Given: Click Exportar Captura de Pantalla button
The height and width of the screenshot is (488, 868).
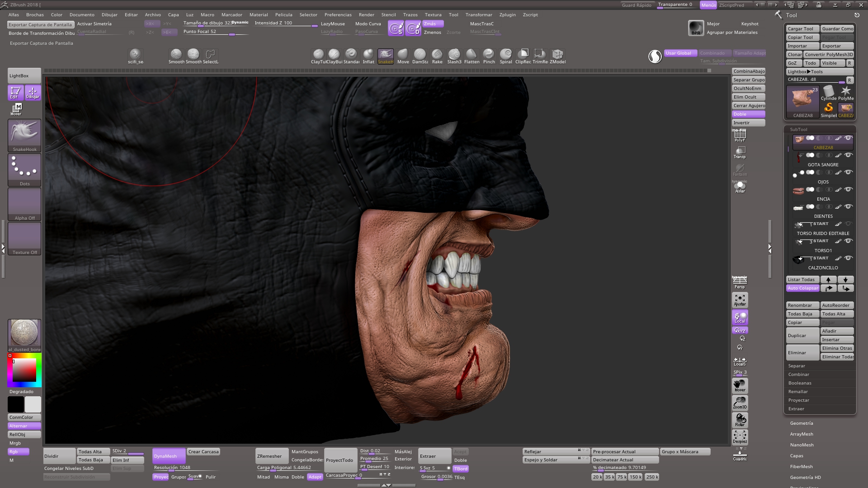Looking at the screenshot, I should click(40, 25).
